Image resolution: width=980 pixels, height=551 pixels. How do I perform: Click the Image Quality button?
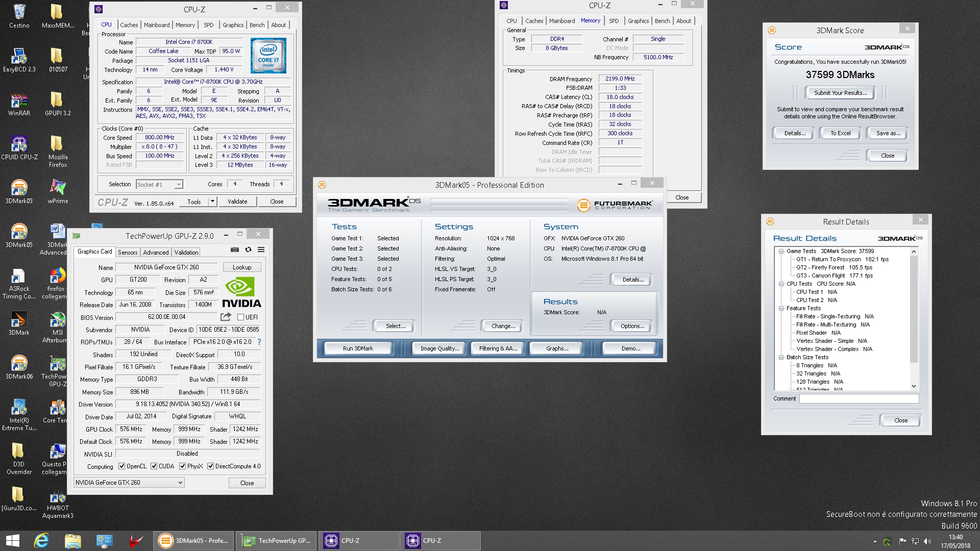point(439,348)
